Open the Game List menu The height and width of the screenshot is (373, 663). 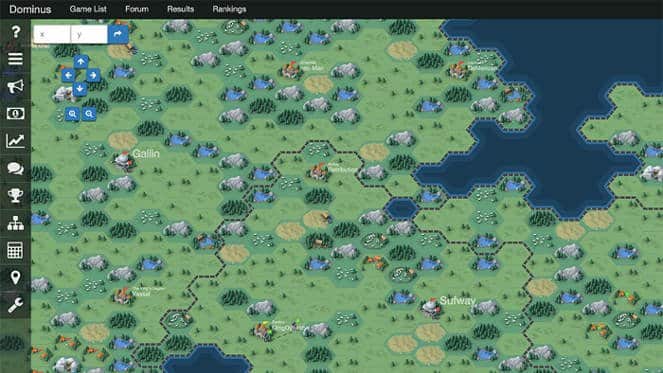point(88,9)
